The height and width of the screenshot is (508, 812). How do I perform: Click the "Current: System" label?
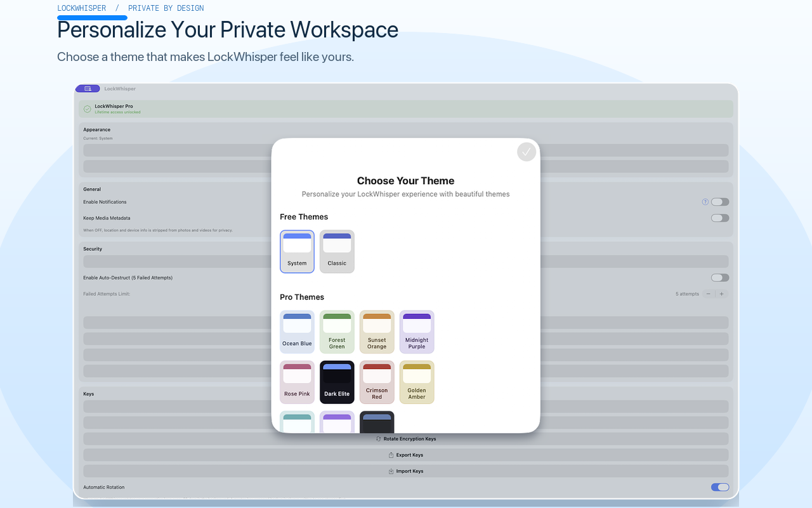(98, 138)
